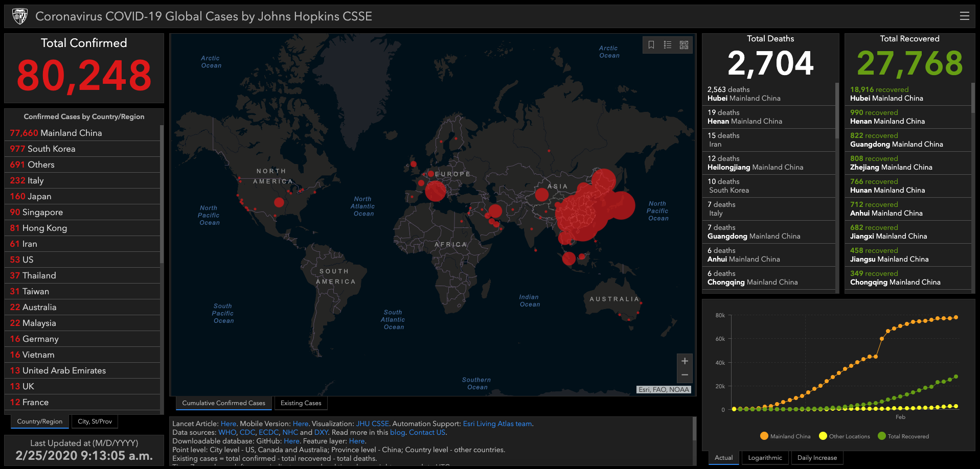This screenshot has height=469, width=980.
Task: Switch to the Existing Cases map tab
Action: 301,403
